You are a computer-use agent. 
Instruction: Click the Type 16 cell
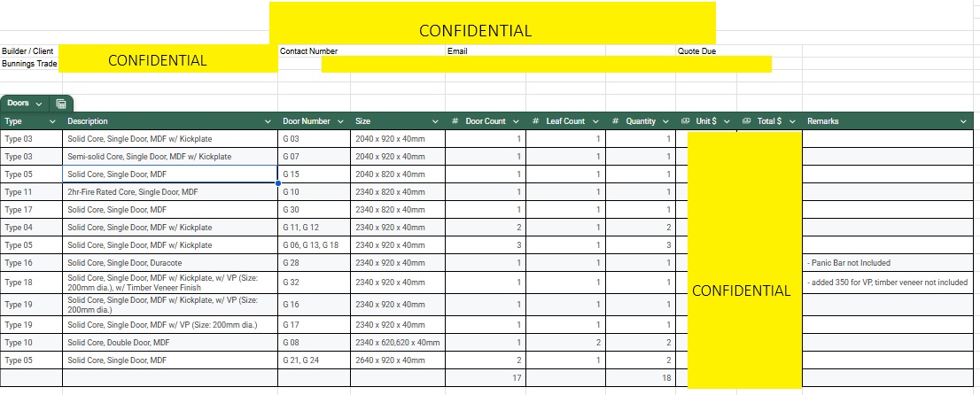(x=31, y=262)
